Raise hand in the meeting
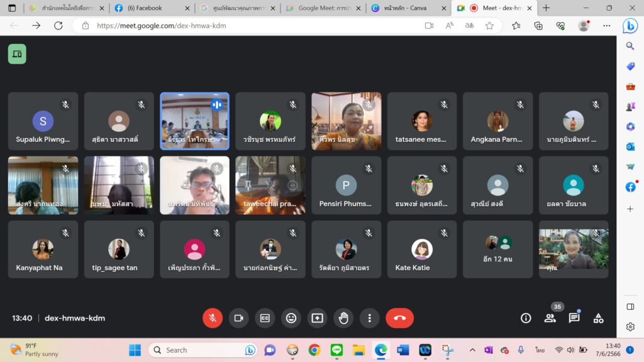The width and height of the screenshot is (644, 362). 343,318
